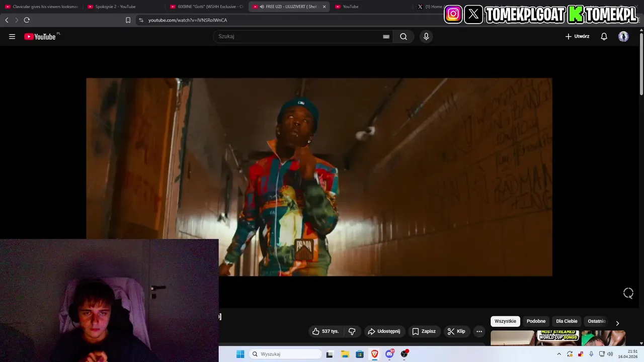644x362 pixels.
Task: Click the video player to pause
Action: coord(319,176)
